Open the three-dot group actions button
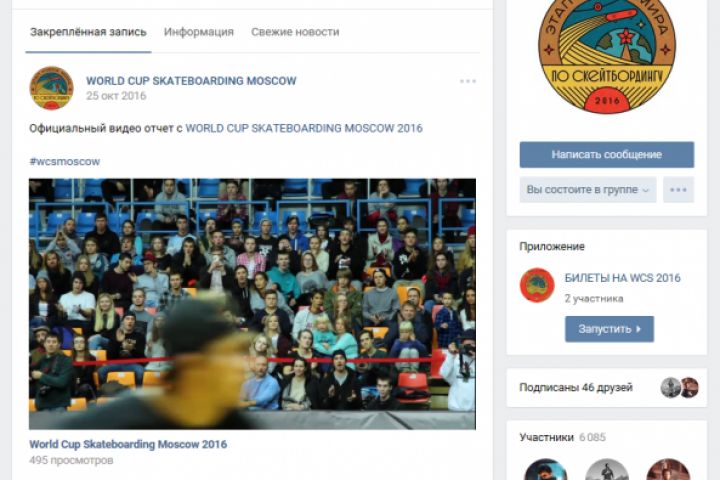This screenshot has width=720, height=480. point(678,190)
